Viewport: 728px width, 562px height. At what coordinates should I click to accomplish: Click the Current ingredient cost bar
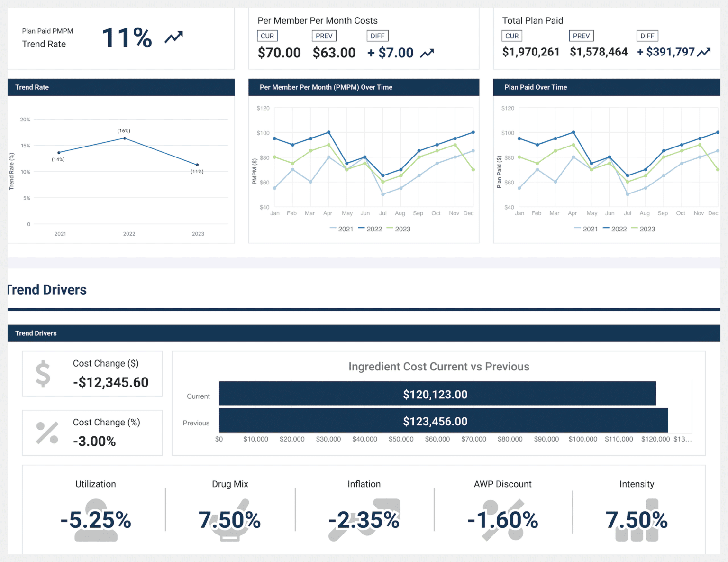point(437,394)
